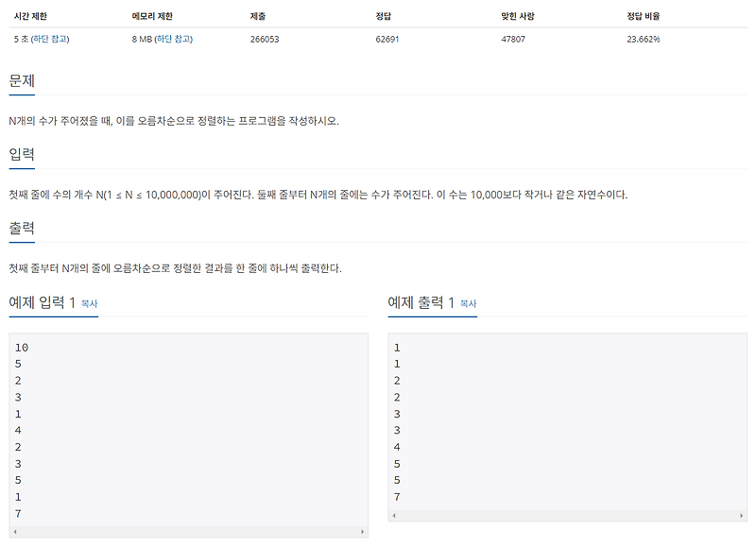This screenshot has width=756, height=547.
Task: Click the 제출 column header
Action: 256,14
